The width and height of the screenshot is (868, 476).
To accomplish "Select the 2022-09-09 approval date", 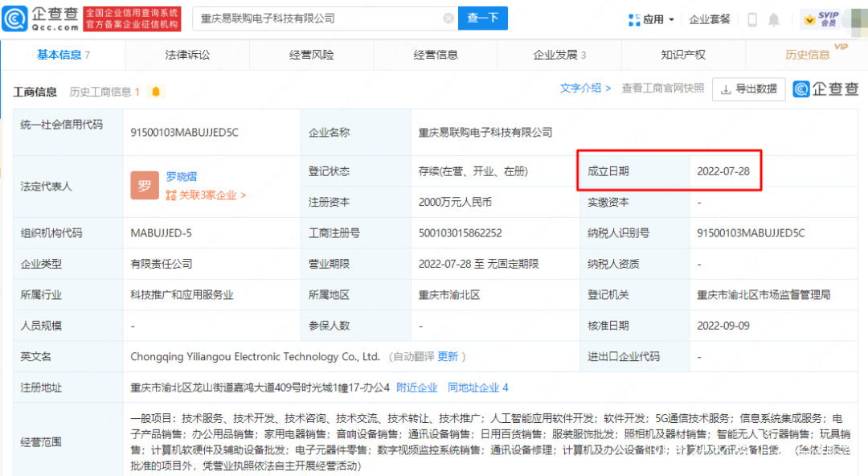I will [x=723, y=326].
